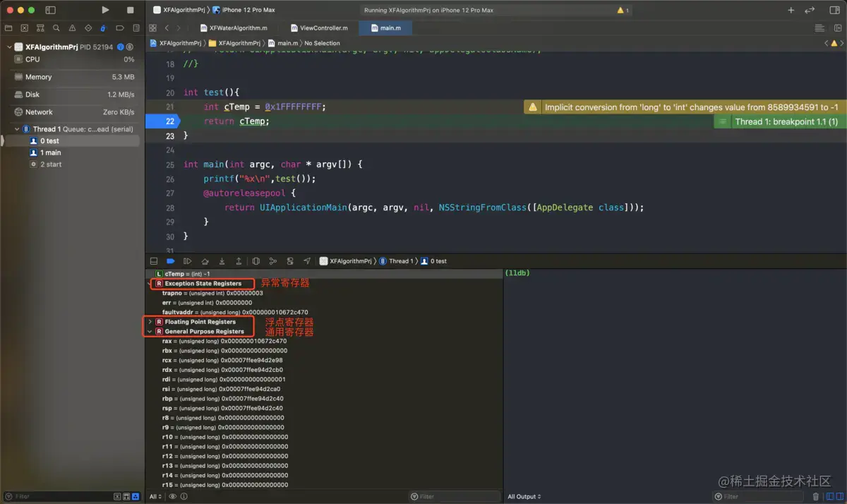Screen dimensions: 847x504
Task: Disable the breakpoint on line 22
Action: point(164,121)
